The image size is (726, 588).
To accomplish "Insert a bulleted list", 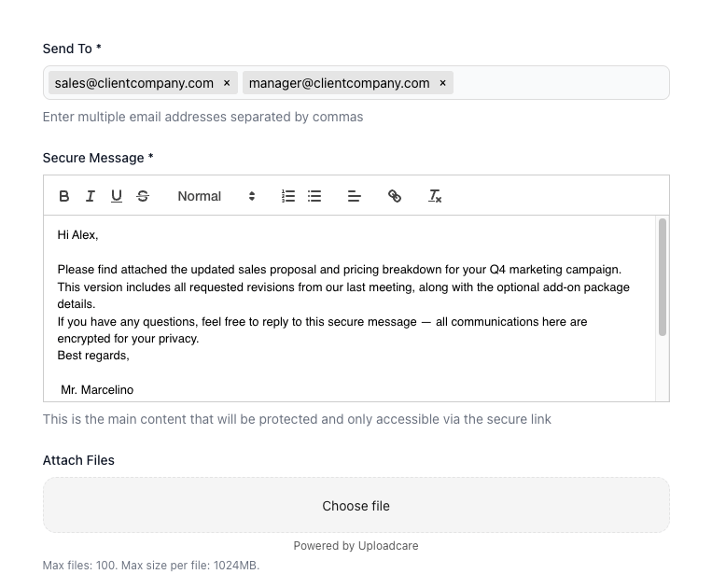I will [314, 196].
